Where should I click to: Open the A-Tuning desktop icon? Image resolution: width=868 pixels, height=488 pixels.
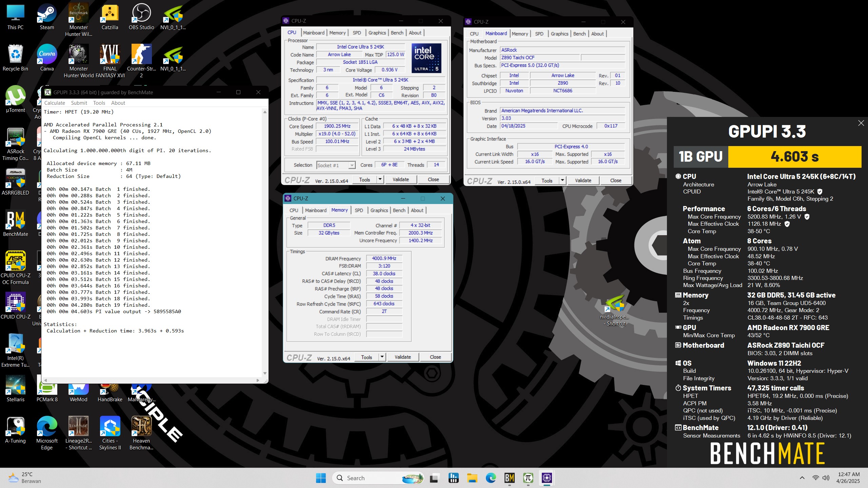click(x=15, y=430)
